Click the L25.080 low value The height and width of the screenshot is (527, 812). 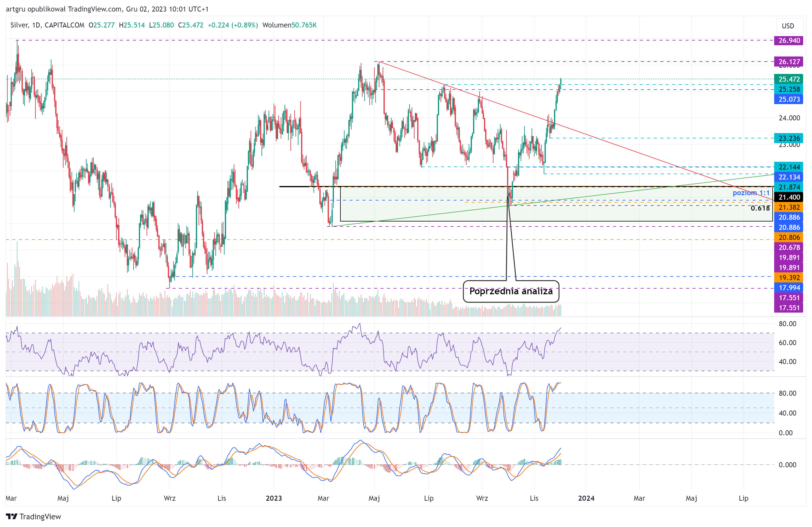click(161, 25)
